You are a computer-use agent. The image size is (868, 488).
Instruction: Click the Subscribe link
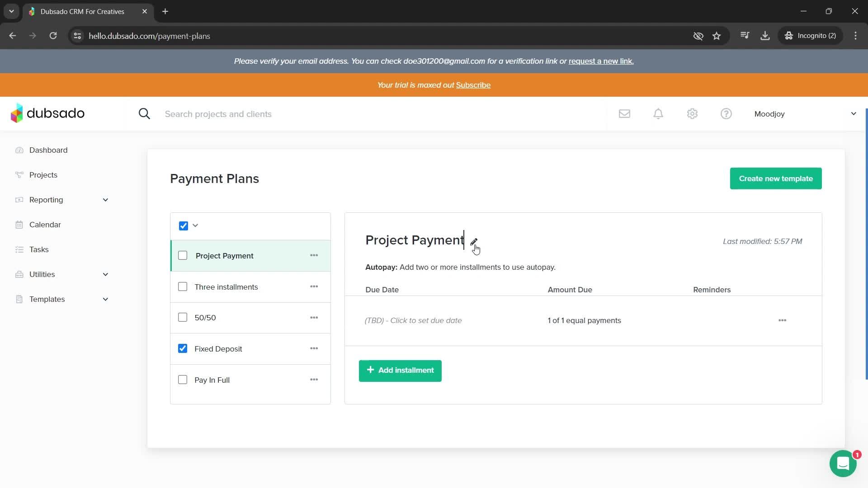coord(473,85)
